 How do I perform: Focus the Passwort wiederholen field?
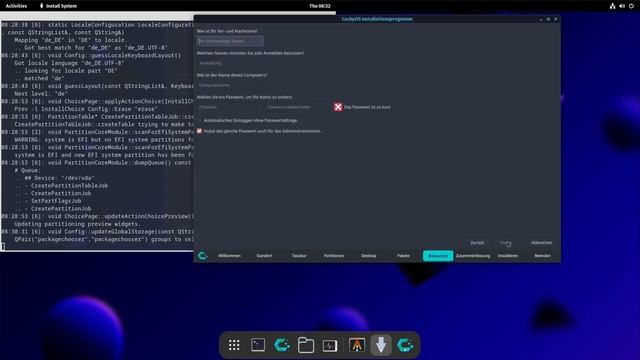click(298, 107)
